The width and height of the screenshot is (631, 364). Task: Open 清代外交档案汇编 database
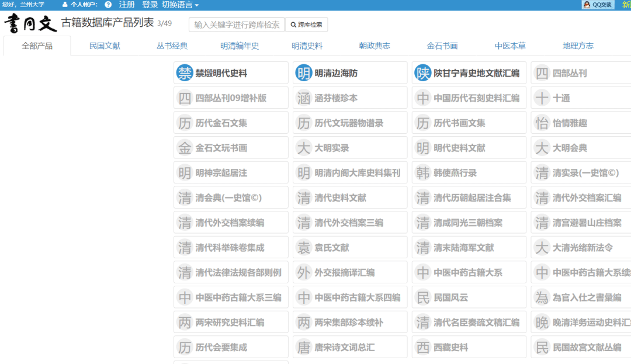(x=581, y=198)
